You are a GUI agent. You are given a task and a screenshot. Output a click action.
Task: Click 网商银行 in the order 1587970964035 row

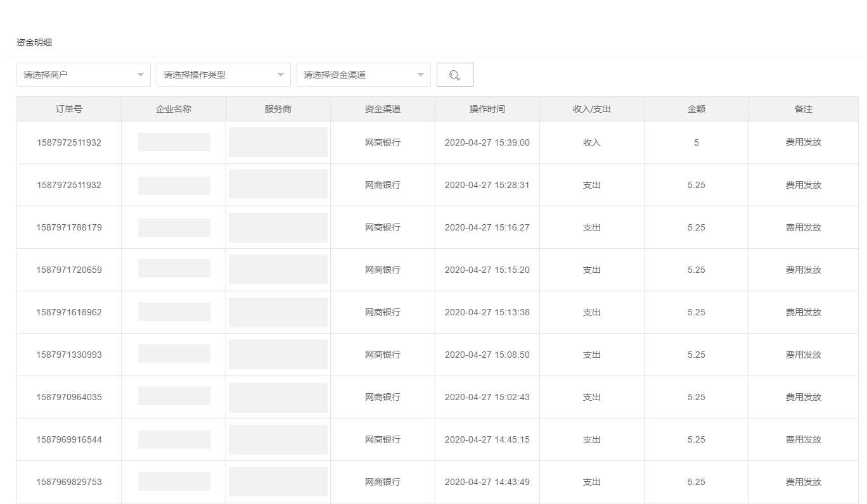383,397
